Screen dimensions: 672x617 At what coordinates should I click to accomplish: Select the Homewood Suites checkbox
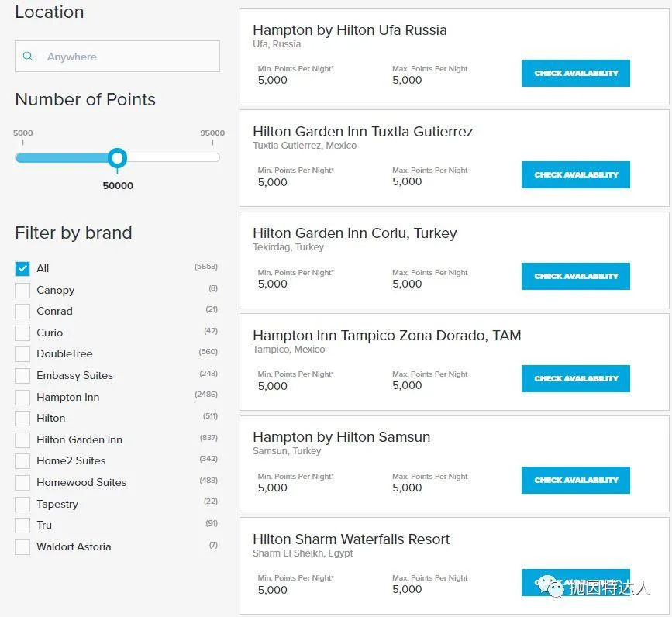click(22, 483)
